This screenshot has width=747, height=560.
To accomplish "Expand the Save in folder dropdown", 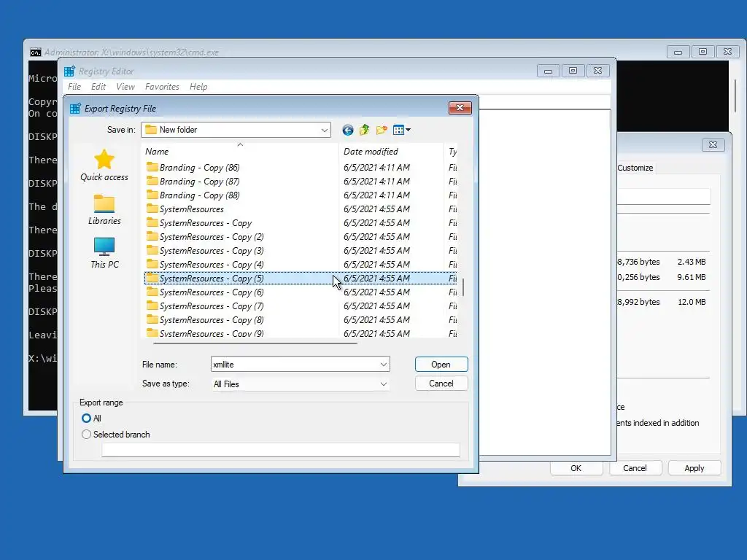I will pyautogui.click(x=325, y=130).
